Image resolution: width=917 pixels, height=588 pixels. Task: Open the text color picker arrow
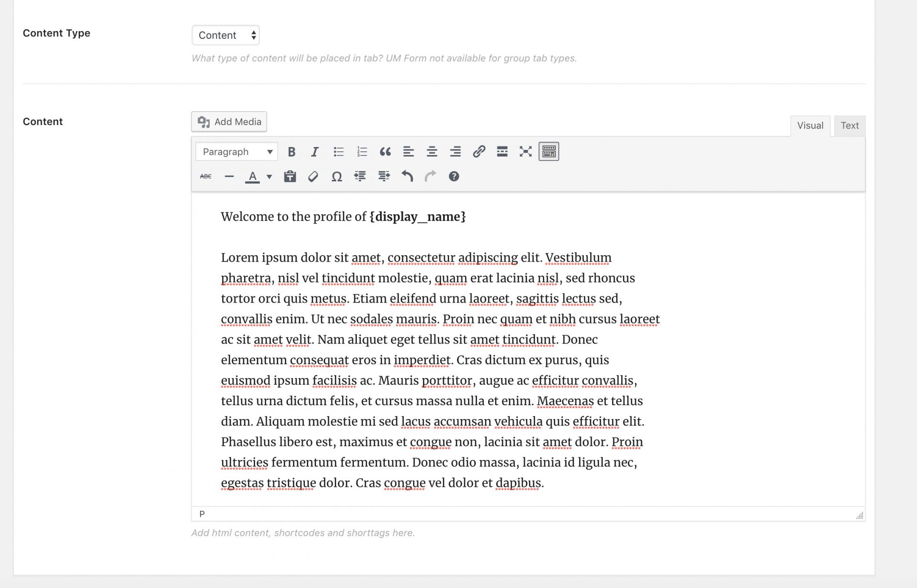tap(269, 177)
